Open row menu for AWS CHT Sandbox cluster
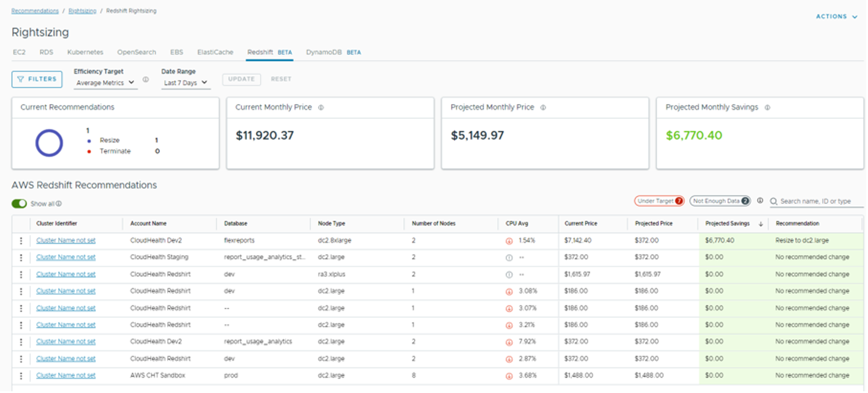This screenshot has width=868, height=393. pos(21,376)
